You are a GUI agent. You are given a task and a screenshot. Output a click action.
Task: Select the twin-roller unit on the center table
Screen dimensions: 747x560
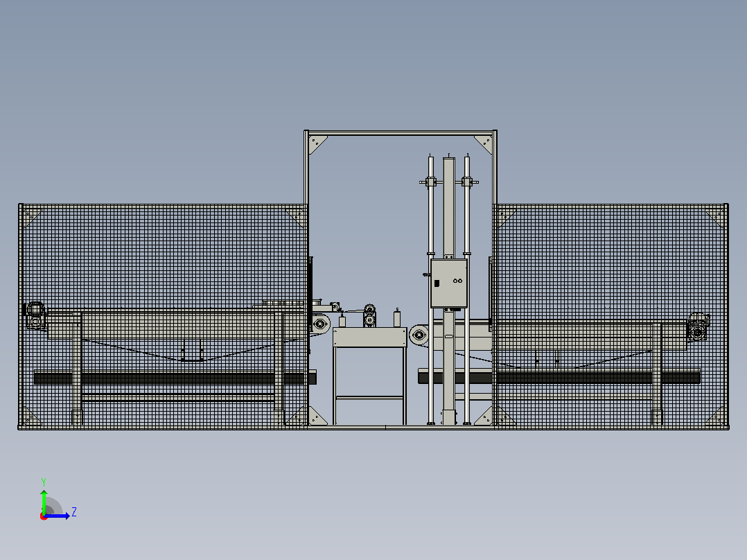370,315
